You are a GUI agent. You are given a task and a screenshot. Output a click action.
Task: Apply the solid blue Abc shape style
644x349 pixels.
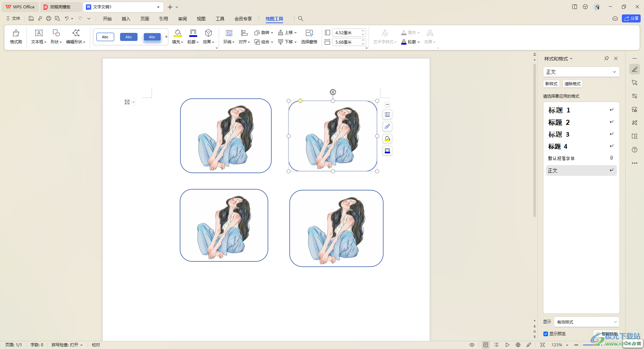click(129, 37)
